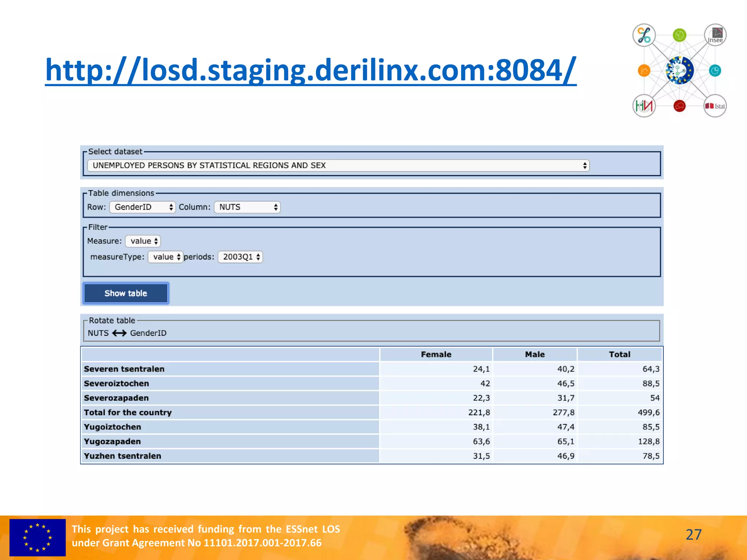The height and width of the screenshot is (560, 747).
Task: Click the Show table button
Action: [x=126, y=293]
